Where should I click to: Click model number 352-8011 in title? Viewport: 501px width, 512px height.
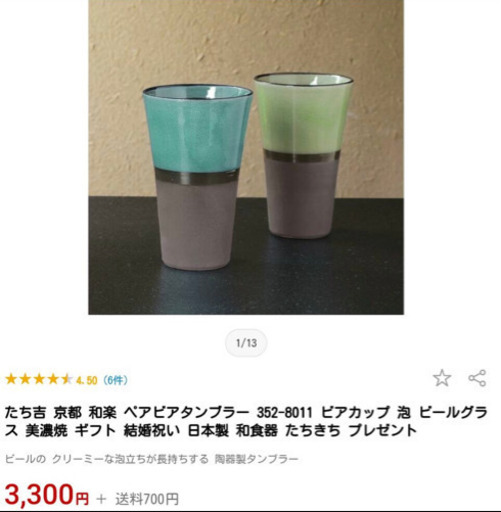pyautogui.click(x=284, y=413)
